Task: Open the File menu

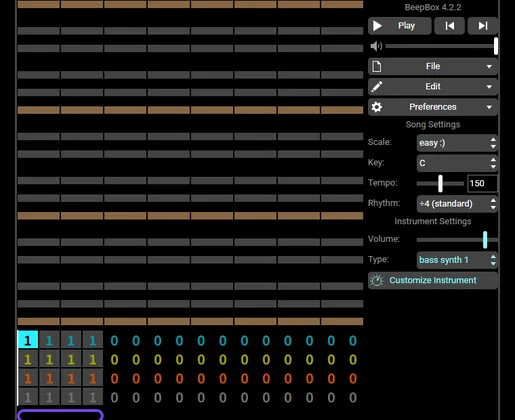Action: [x=433, y=66]
